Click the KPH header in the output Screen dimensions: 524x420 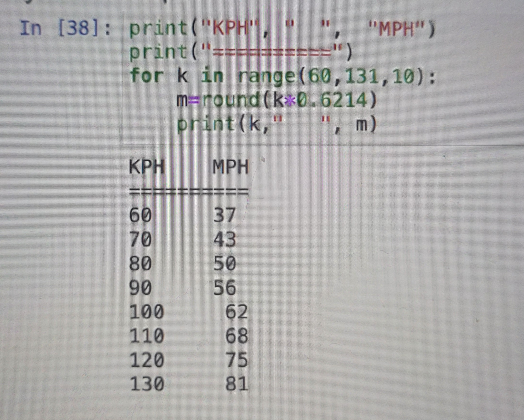click(x=147, y=167)
